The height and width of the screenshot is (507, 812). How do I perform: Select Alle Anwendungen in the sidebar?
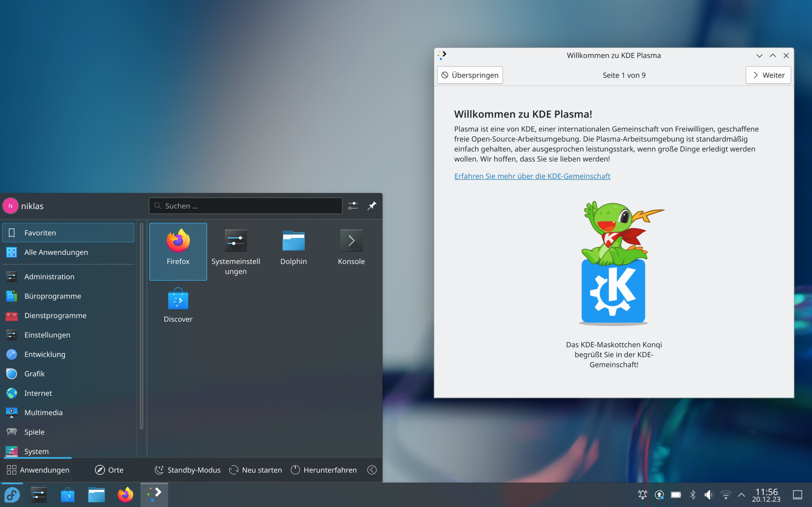point(56,252)
